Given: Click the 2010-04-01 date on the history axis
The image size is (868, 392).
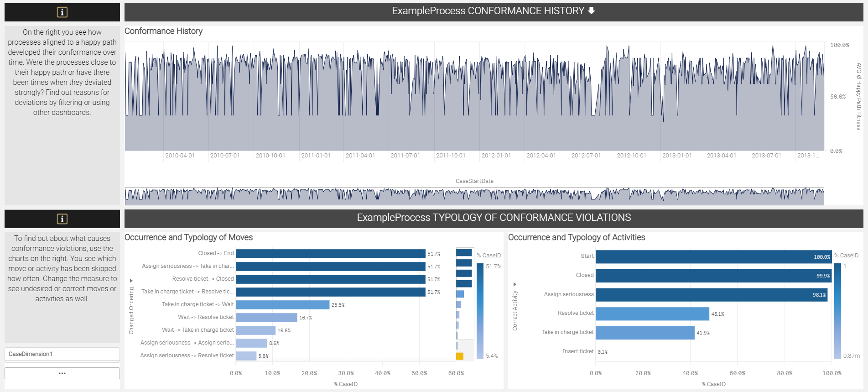Looking at the screenshot, I should pyautogui.click(x=180, y=156).
